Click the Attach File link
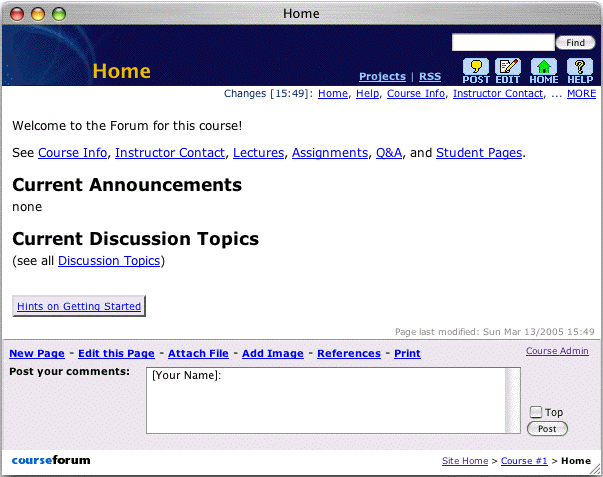 point(198,354)
